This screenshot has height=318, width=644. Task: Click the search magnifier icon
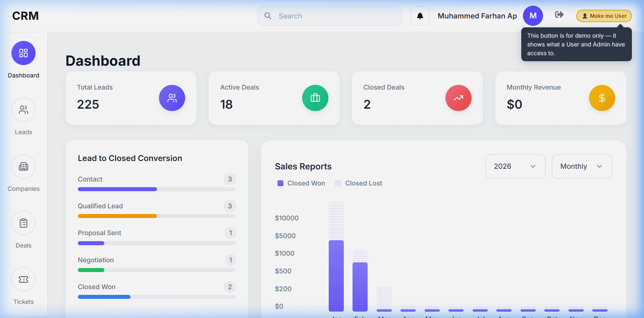(x=268, y=16)
